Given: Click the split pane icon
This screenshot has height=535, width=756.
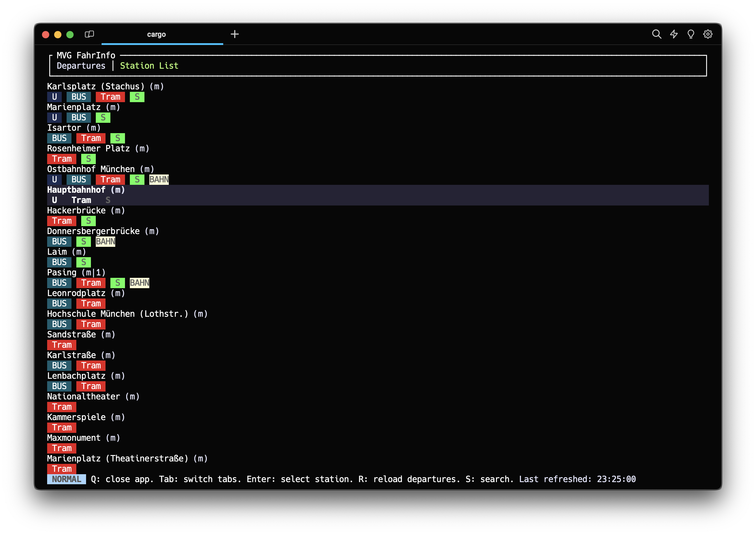Looking at the screenshot, I should tap(89, 34).
